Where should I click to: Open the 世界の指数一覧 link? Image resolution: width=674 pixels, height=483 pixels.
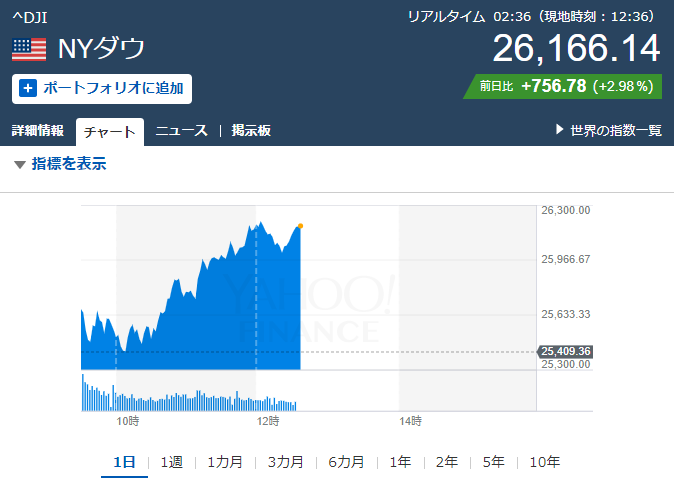[615, 130]
